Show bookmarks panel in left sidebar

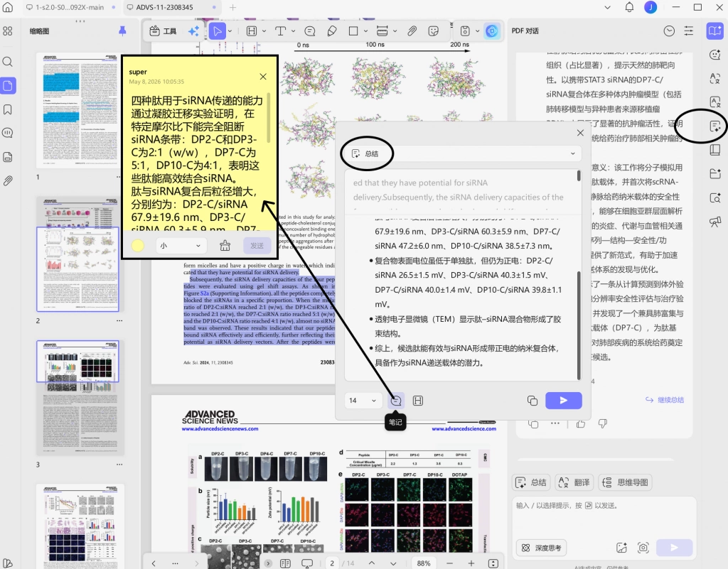[8, 109]
